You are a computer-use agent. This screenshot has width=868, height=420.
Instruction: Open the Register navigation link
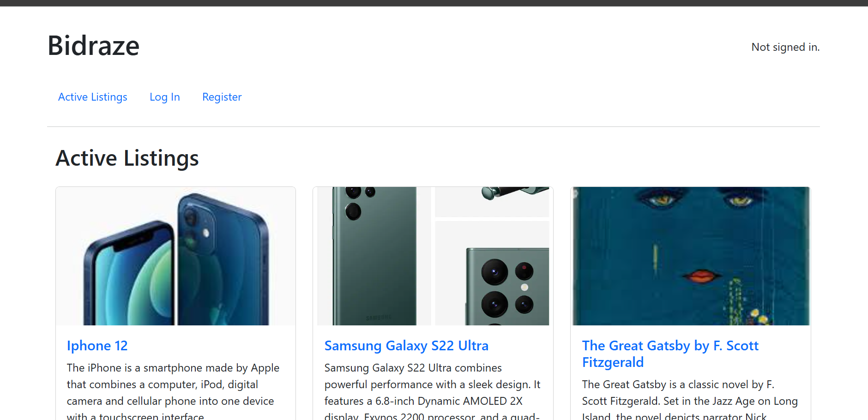(222, 97)
